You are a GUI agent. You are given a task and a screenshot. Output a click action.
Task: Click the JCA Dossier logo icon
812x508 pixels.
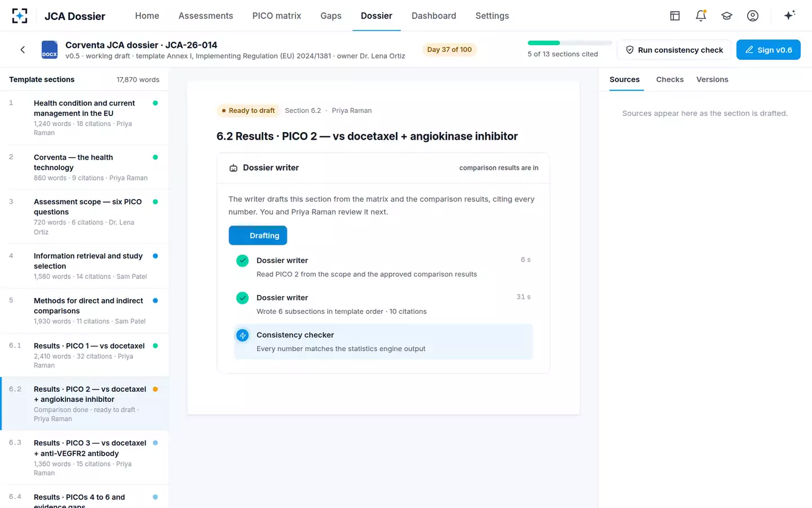coord(20,16)
